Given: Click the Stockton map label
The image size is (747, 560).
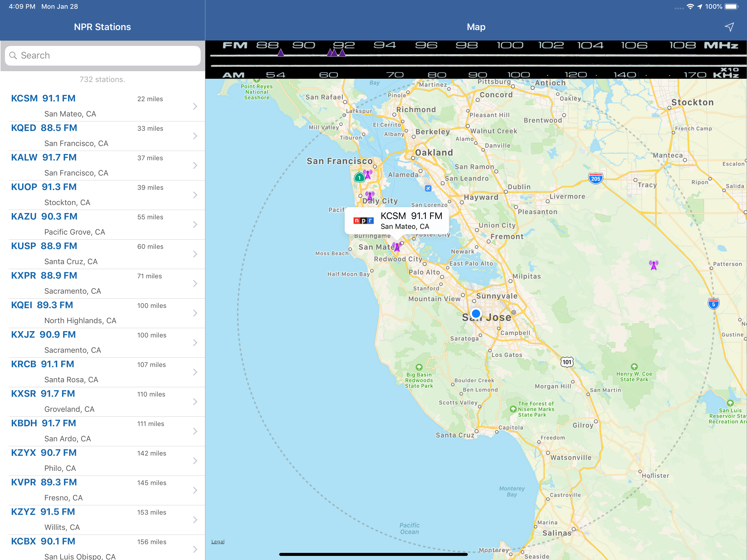Looking at the screenshot, I should pos(692,102).
